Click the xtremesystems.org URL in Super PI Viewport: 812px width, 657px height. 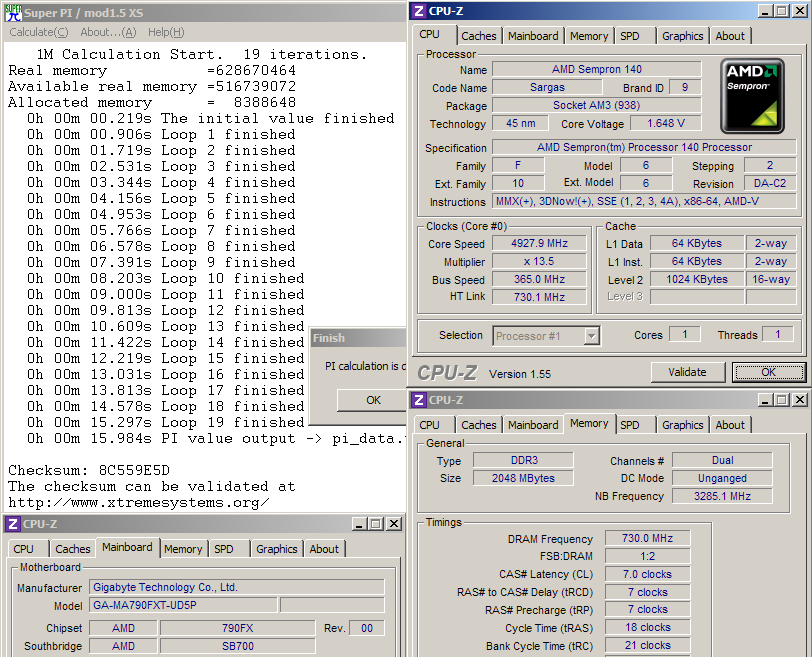[x=139, y=503]
